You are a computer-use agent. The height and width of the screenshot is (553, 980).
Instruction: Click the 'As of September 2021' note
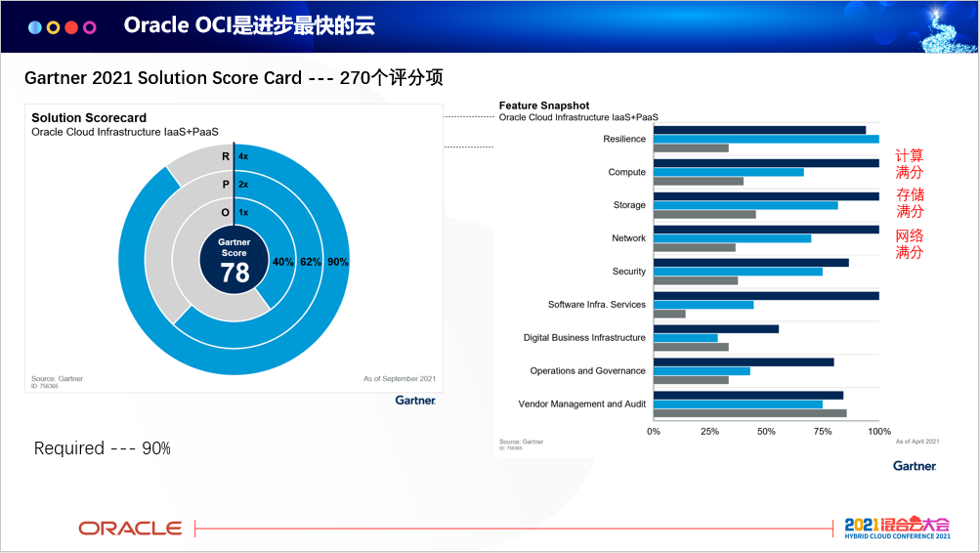[x=400, y=379]
